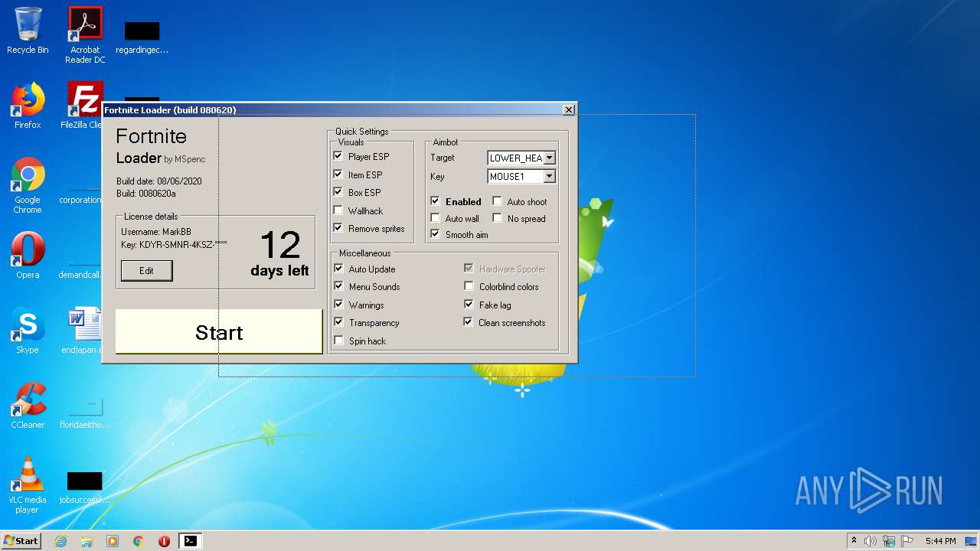
Task: Expand the Key dropdown showing MOUSE1
Action: point(549,177)
